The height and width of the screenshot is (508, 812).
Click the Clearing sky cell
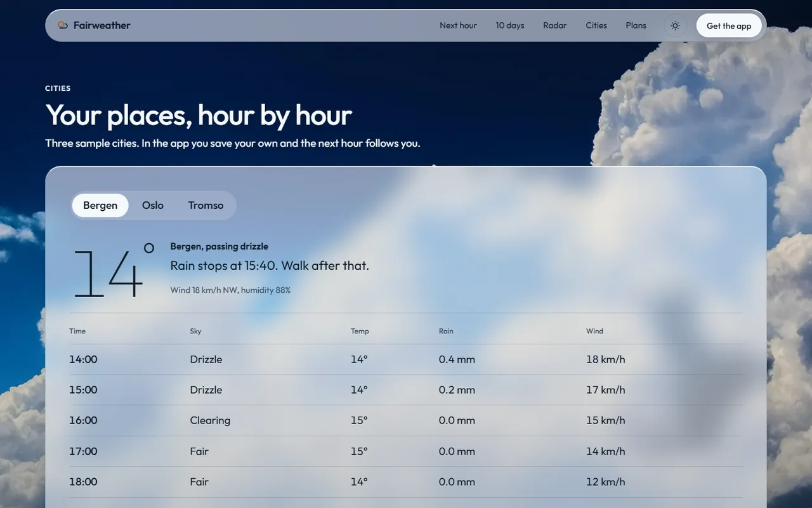[210, 420]
